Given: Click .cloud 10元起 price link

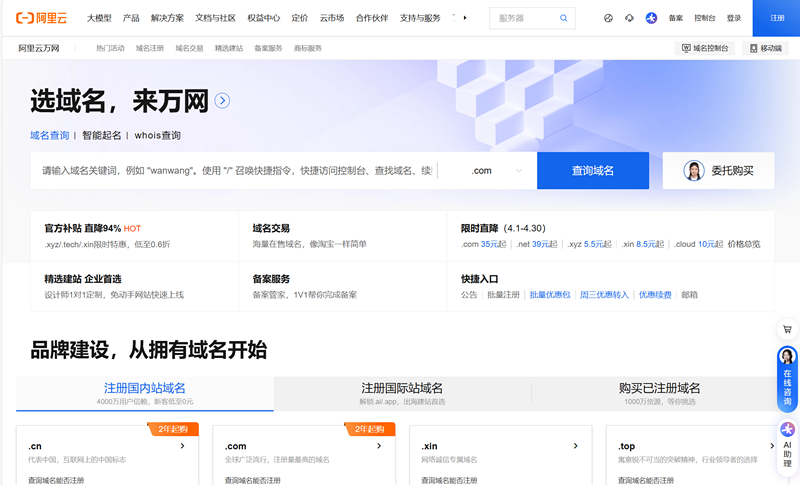Looking at the screenshot, I should point(698,244).
